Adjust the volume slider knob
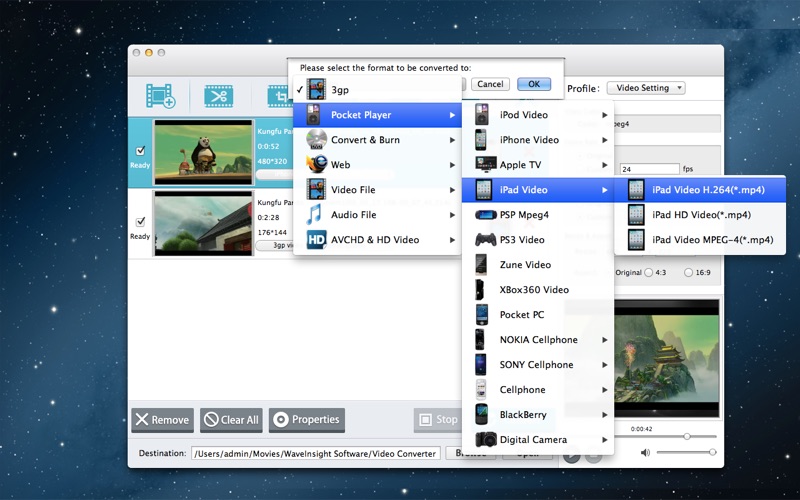 (x=712, y=452)
